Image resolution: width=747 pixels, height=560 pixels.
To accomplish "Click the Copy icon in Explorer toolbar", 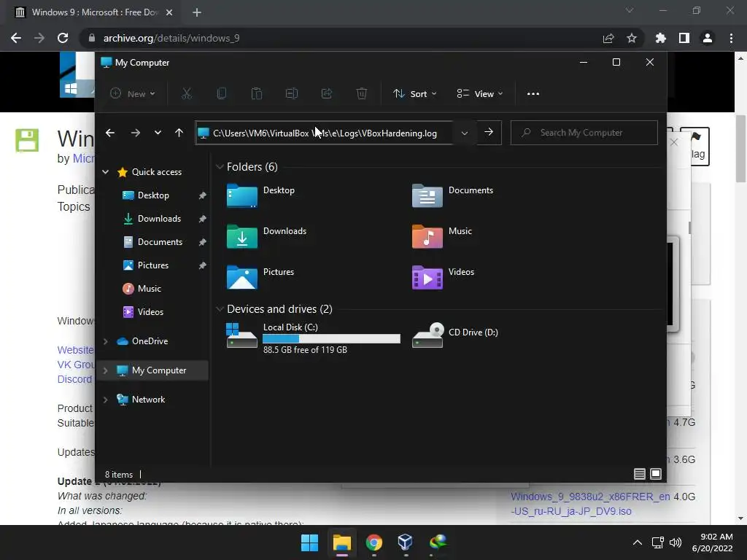I will (x=222, y=94).
